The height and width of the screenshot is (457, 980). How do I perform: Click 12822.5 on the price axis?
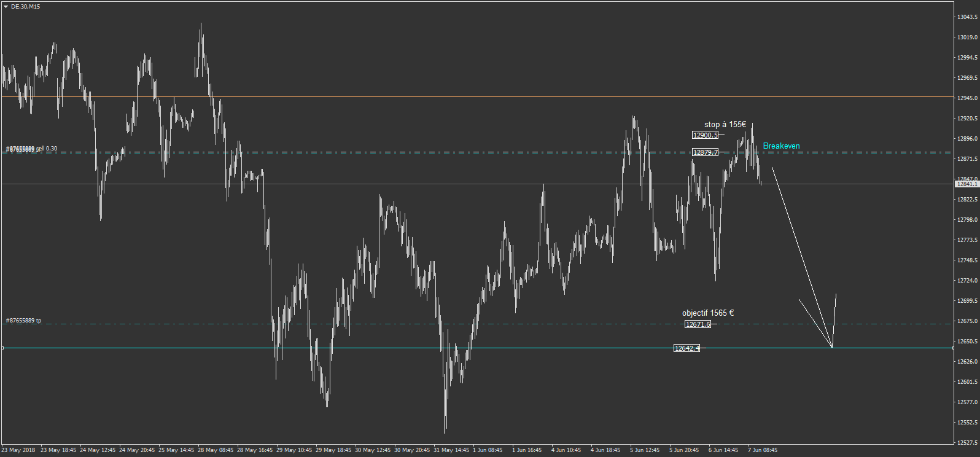coord(967,200)
